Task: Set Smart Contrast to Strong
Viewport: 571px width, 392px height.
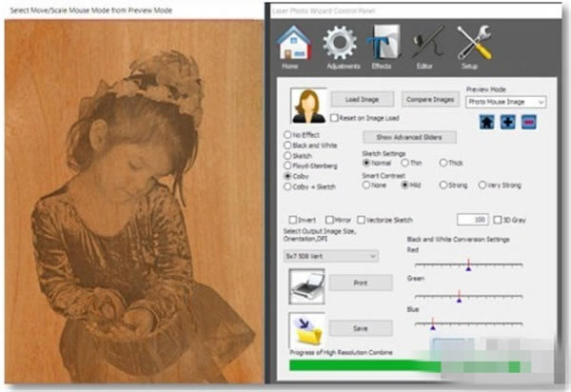Action: [x=443, y=186]
